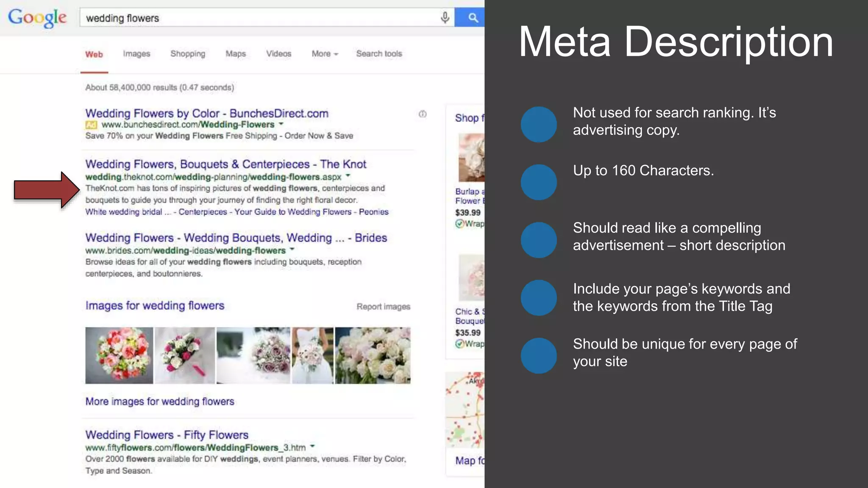Click the yellow Ad badge under BunchesDirect
This screenshot has height=488, width=868.
pyautogui.click(x=91, y=125)
